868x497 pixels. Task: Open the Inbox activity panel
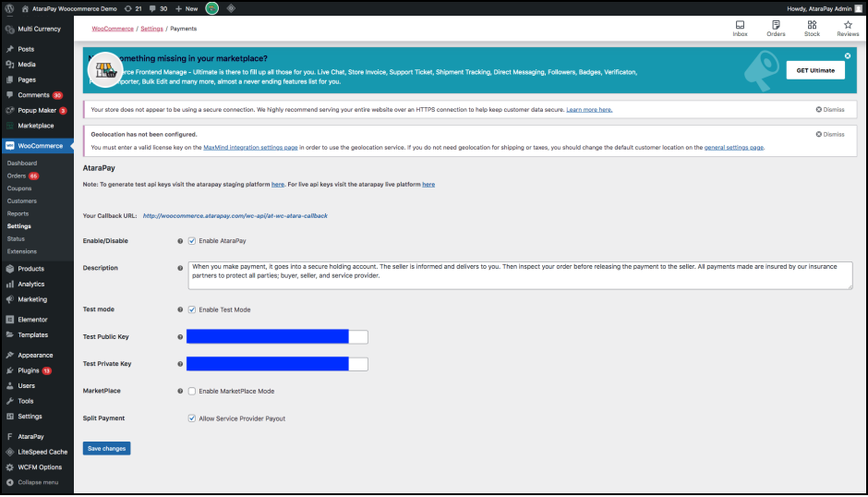click(x=741, y=29)
